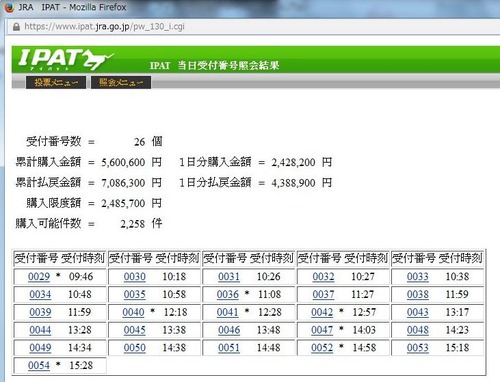Open the 投票メニュー button
Image resolution: width=500 pixels, height=382 pixels.
[56, 82]
